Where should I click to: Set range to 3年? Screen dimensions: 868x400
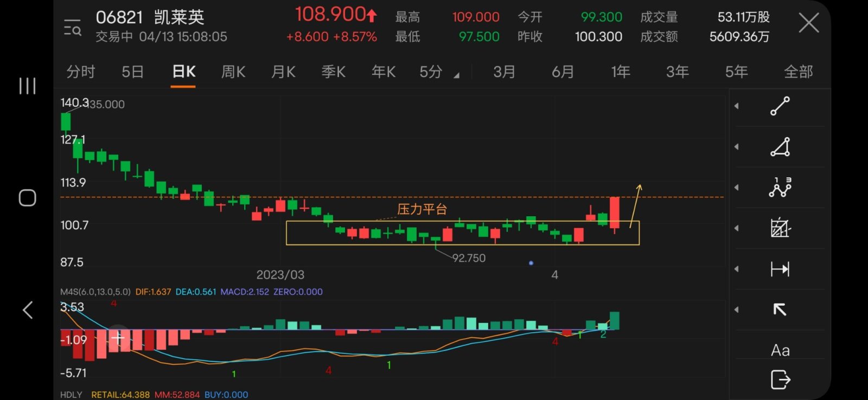(678, 72)
